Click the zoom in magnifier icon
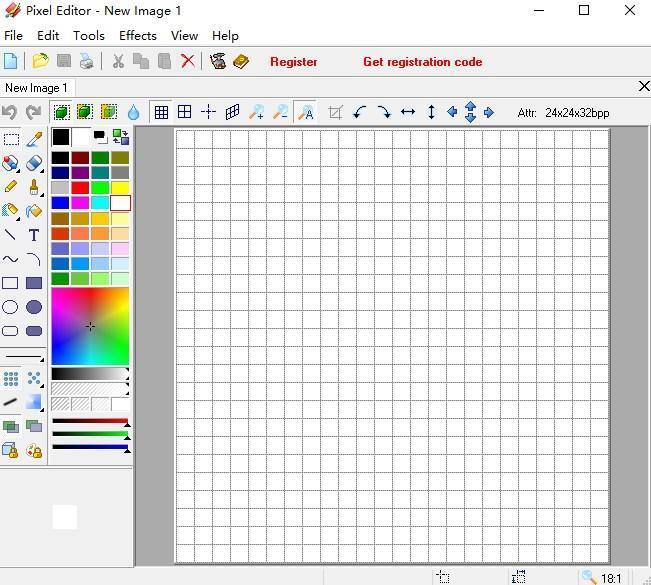The height and width of the screenshot is (585, 651). (256, 112)
